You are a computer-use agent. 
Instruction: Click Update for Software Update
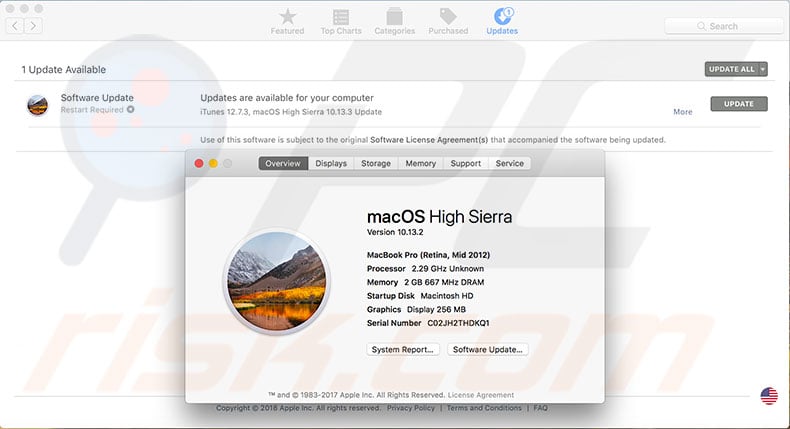(739, 104)
